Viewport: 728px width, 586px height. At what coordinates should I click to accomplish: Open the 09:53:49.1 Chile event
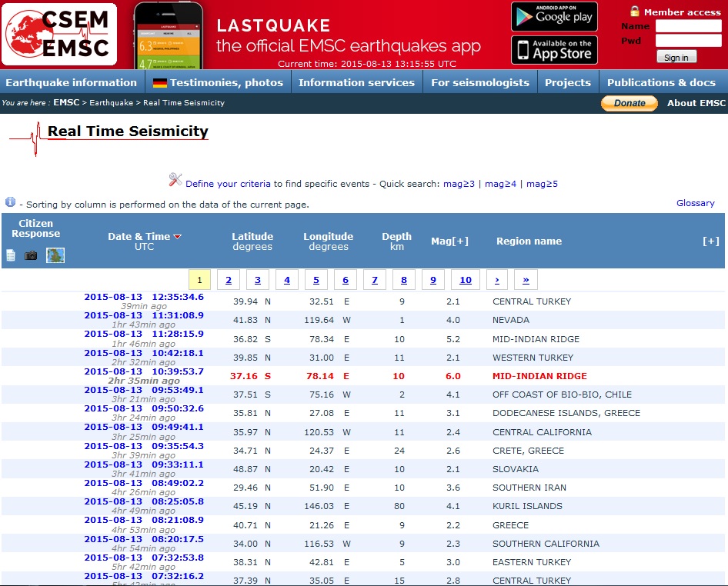point(144,390)
